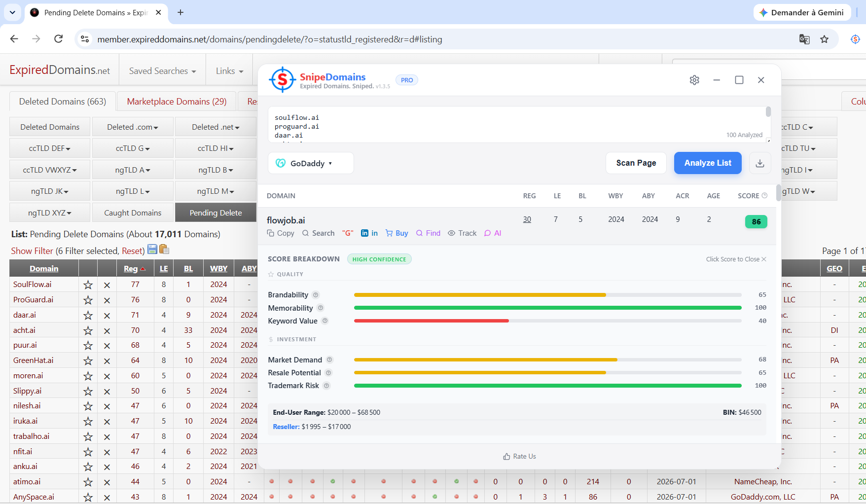Image resolution: width=866 pixels, height=504 pixels.
Task: Open quoted "G" Google search
Action: coord(348,233)
